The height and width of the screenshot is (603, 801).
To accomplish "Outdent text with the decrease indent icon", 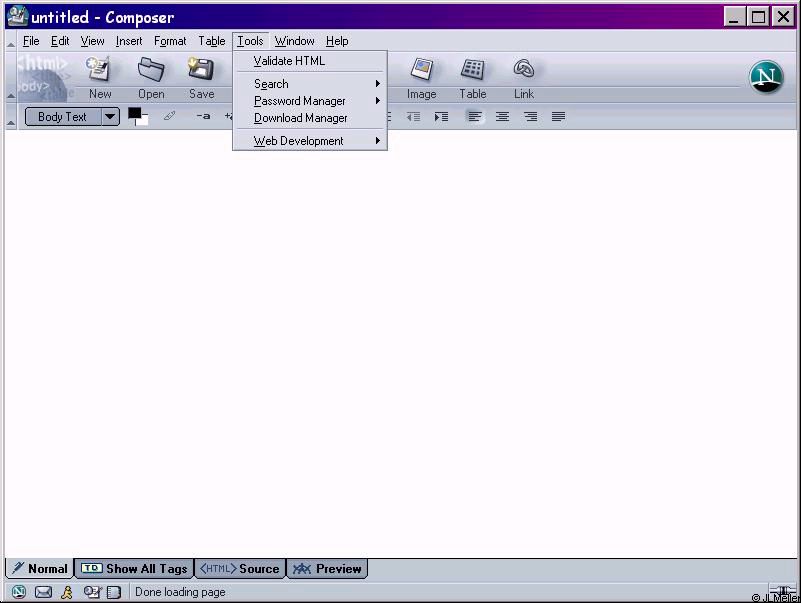I will pos(413,117).
